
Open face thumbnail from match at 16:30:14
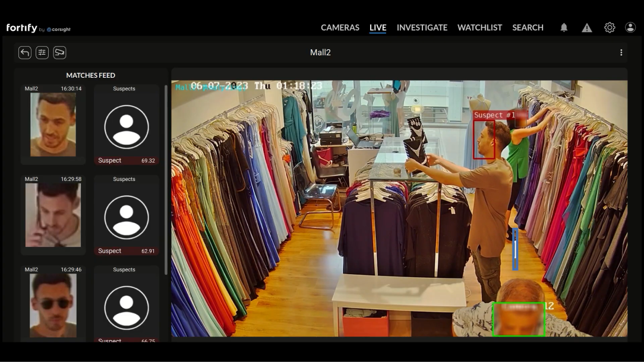(x=53, y=125)
